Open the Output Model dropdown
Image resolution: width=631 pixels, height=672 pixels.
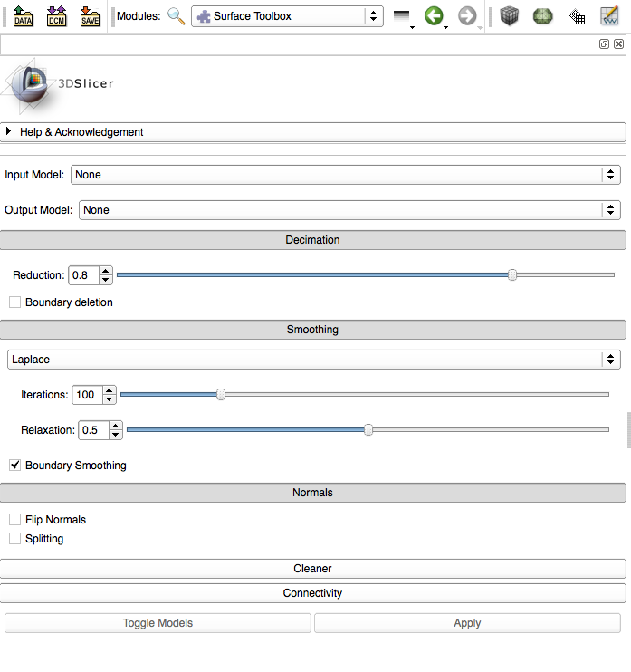pyautogui.click(x=349, y=210)
